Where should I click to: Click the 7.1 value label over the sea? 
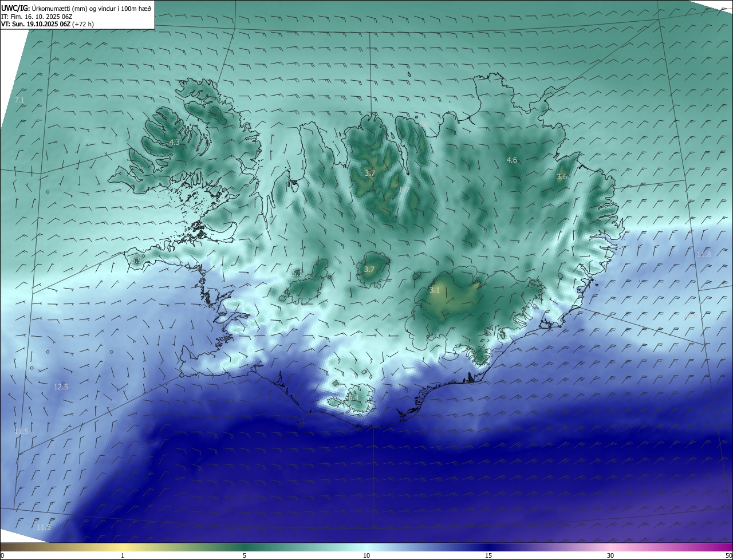point(19,100)
